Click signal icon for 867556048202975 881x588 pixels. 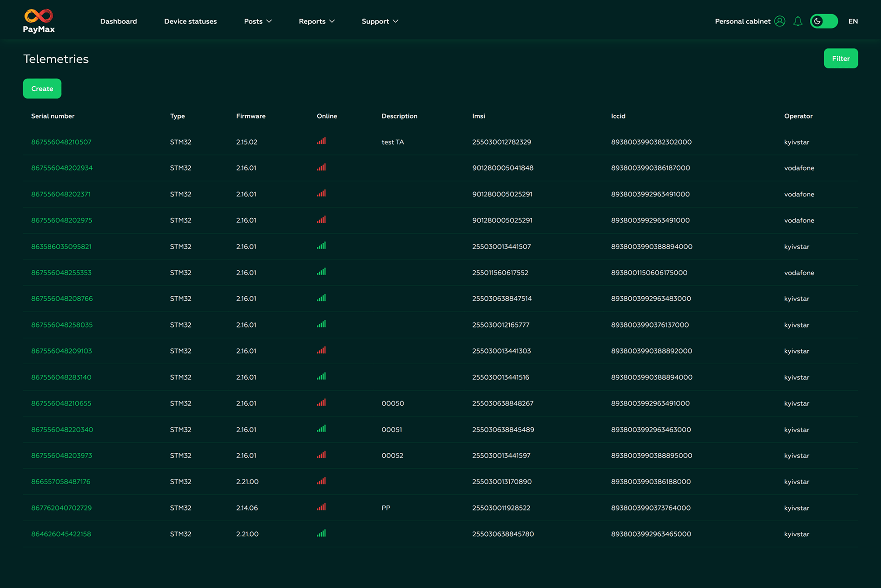coord(321,220)
